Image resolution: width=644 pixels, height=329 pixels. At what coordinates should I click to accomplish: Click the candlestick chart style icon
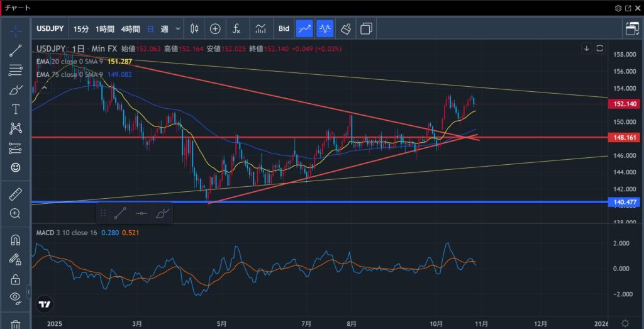(x=194, y=28)
